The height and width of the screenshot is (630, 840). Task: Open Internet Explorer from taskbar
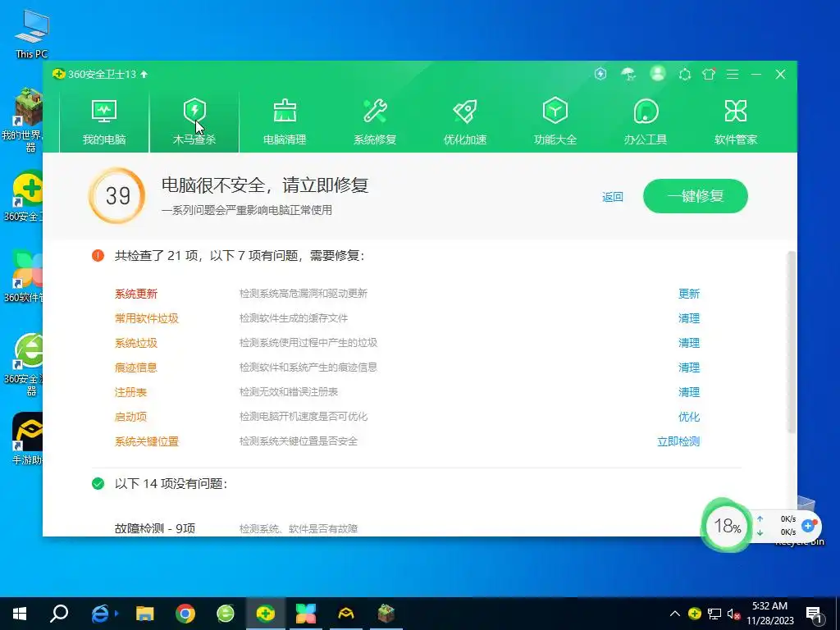[102, 614]
